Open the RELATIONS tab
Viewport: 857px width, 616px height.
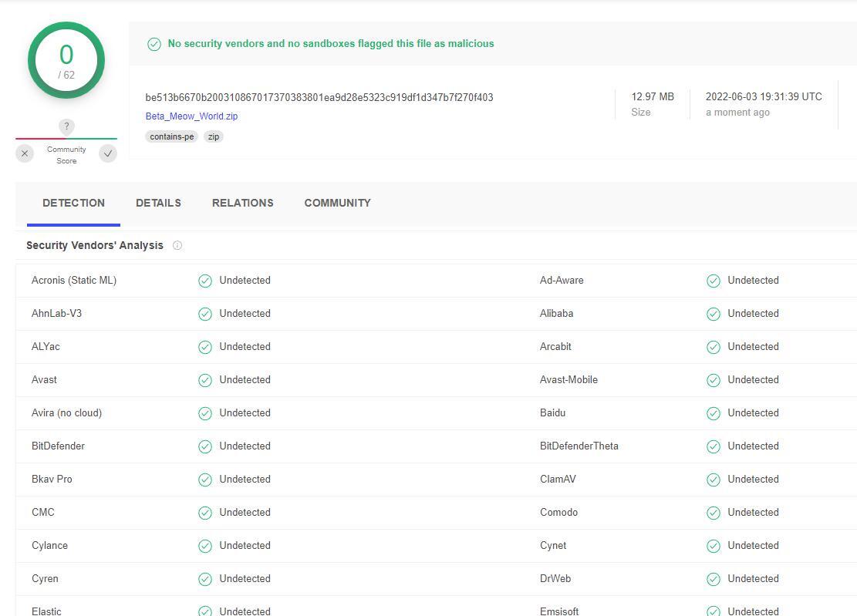[x=242, y=203]
